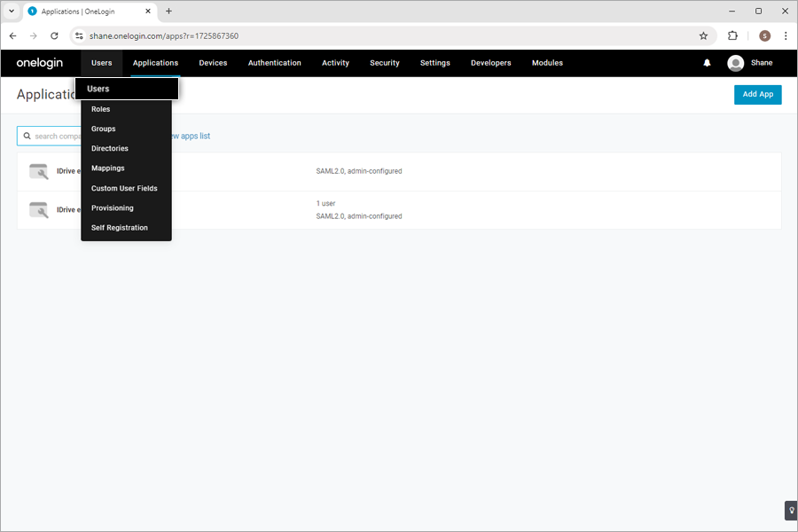Focus the search company apps field
This screenshot has width=798, height=532.
tap(50, 136)
